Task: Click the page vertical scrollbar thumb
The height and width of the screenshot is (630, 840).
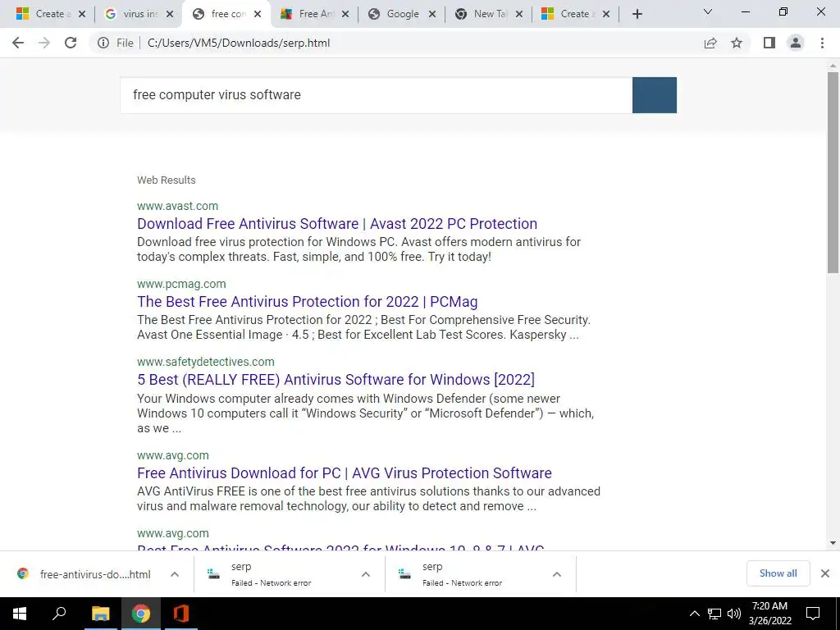Action: coord(833,172)
